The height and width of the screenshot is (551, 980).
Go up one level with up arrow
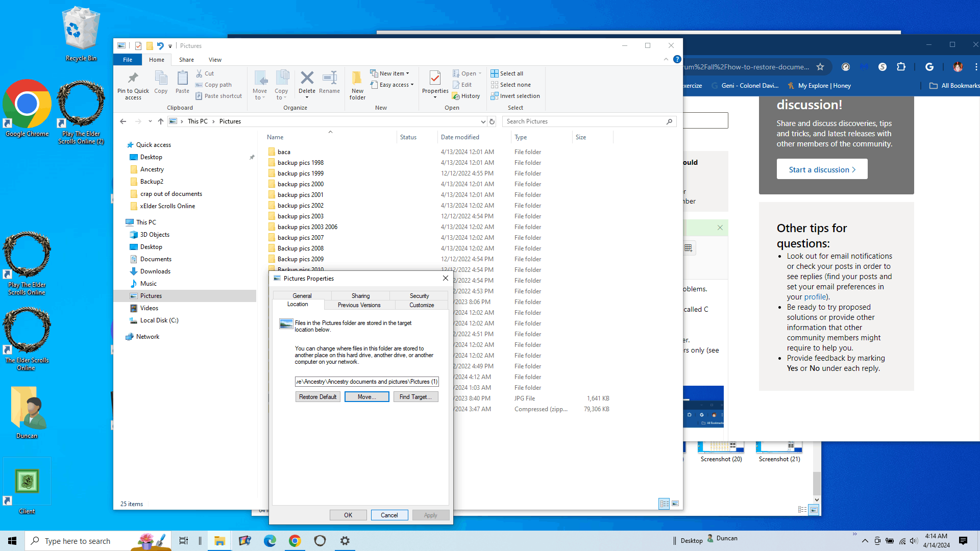[x=161, y=121]
